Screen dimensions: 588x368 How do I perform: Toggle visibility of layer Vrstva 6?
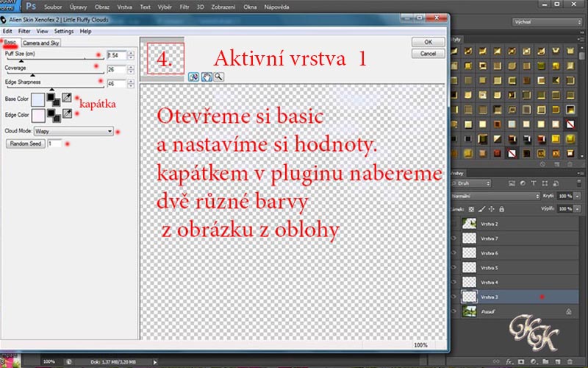pyautogui.click(x=453, y=252)
